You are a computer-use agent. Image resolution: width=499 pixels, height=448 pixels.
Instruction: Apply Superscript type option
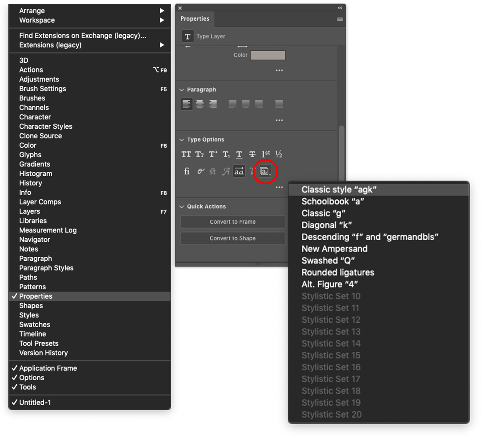[x=213, y=154]
